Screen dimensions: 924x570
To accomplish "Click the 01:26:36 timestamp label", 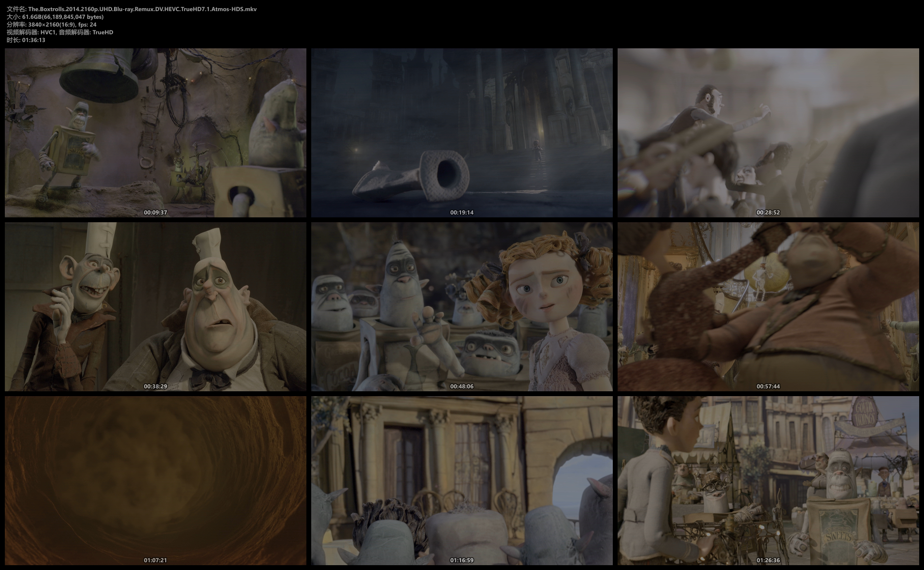I will coord(768,560).
